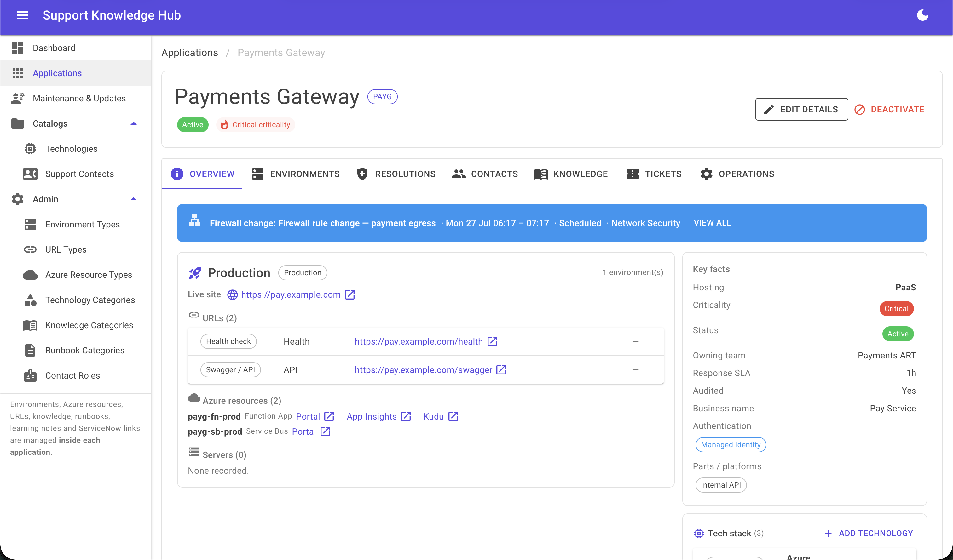Viewport: 953px width, 560px height.
Task: Open App Insights link for payg-fn-prod
Action: 371,416
